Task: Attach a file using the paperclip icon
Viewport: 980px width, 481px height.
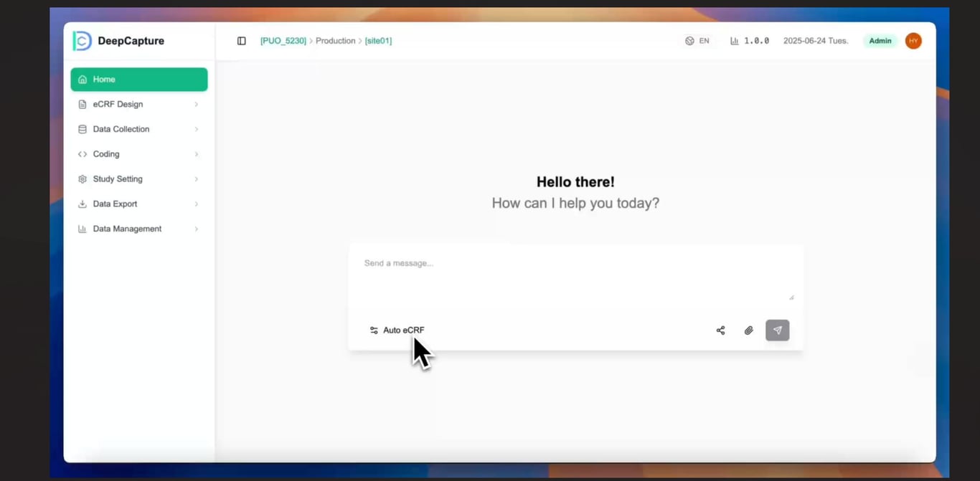Action: [x=748, y=330]
